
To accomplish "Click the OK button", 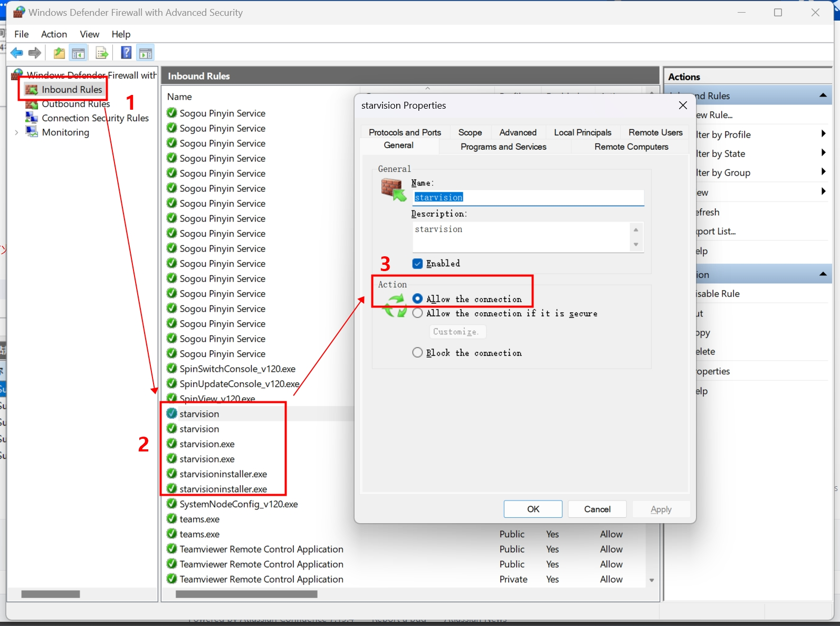I will tap(533, 509).
